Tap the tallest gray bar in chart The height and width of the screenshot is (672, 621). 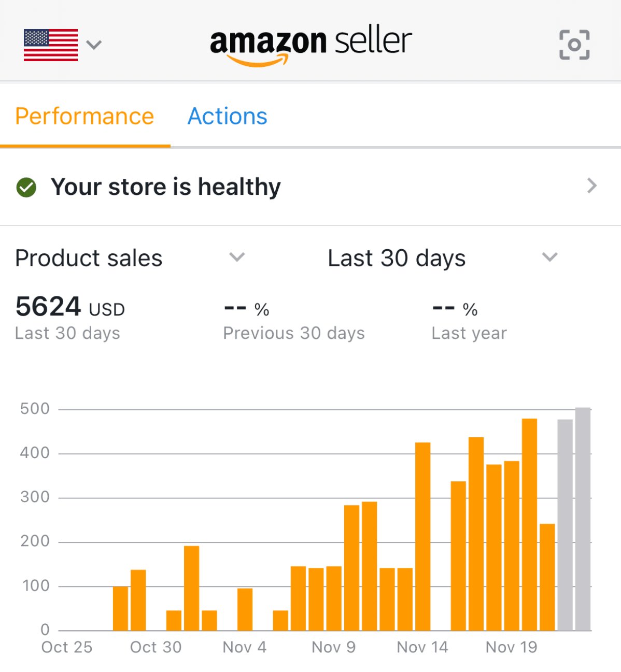583,519
